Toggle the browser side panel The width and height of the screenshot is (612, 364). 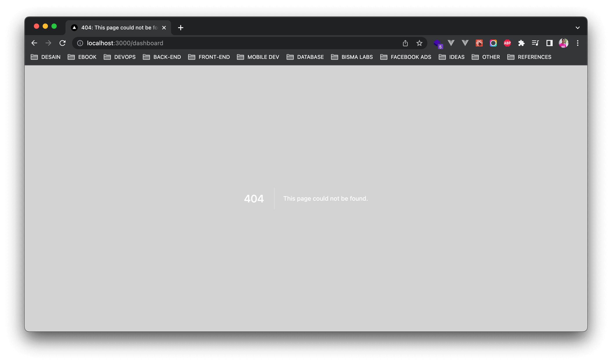[549, 43]
